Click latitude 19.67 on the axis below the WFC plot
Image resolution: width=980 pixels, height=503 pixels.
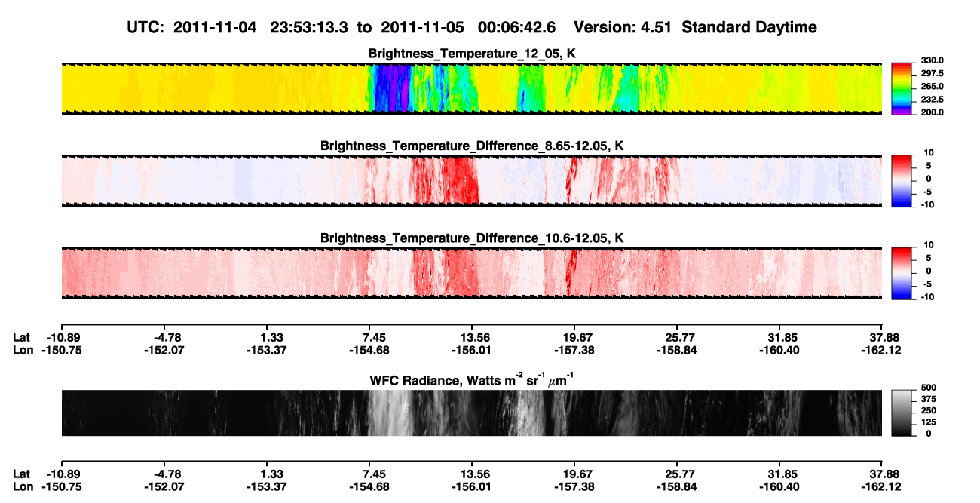point(575,474)
